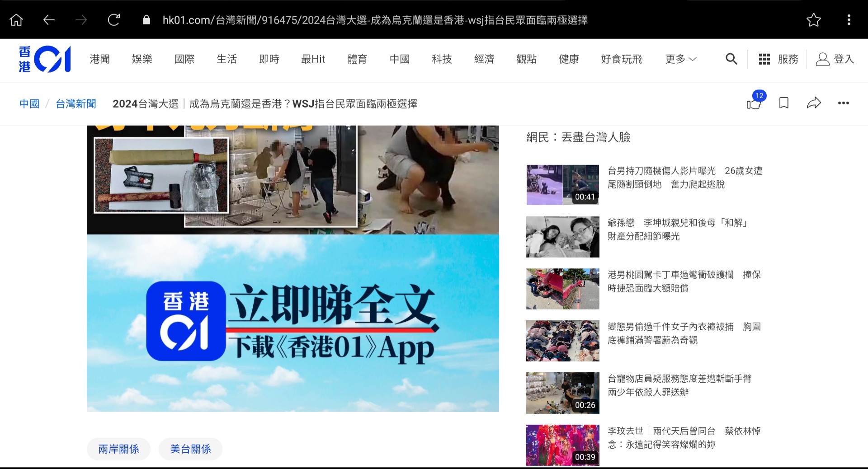Open the browser three-dot menu
Screen dimensions: 868x469
[x=849, y=19]
